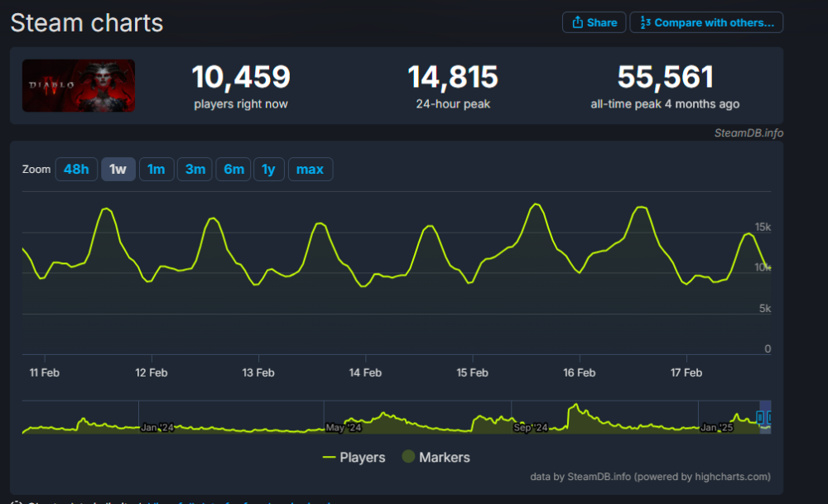The width and height of the screenshot is (828, 504).
Task: Show max time range
Action: [x=310, y=170]
